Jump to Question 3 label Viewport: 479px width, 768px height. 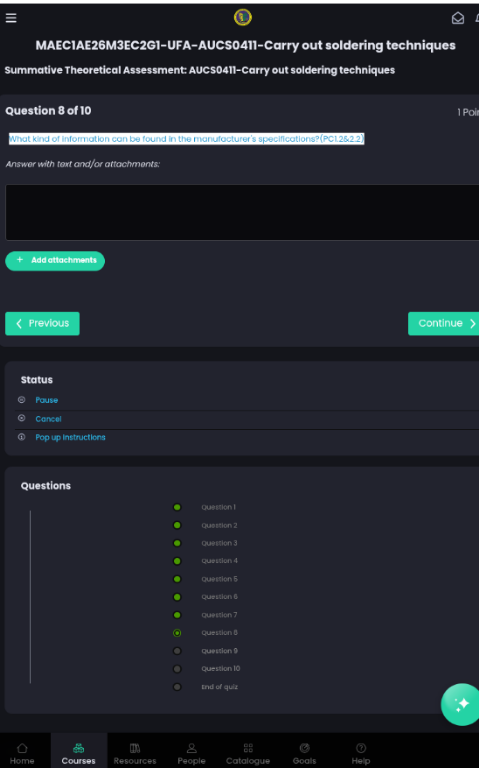(x=219, y=543)
